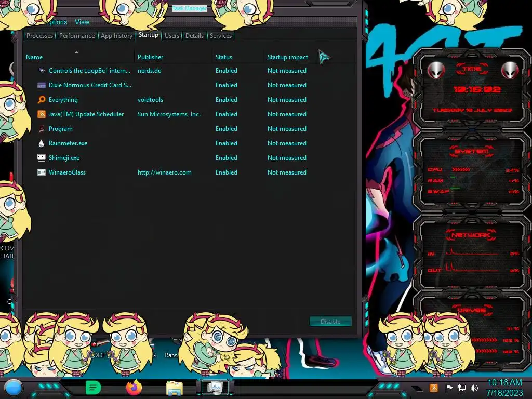Click the Everything magnifier icon
532x399 pixels.
[42, 100]
